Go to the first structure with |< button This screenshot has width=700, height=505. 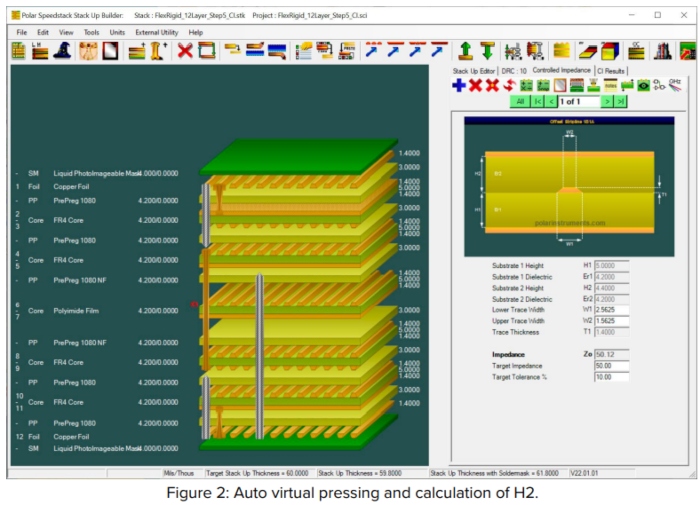(x=538, y=102)
